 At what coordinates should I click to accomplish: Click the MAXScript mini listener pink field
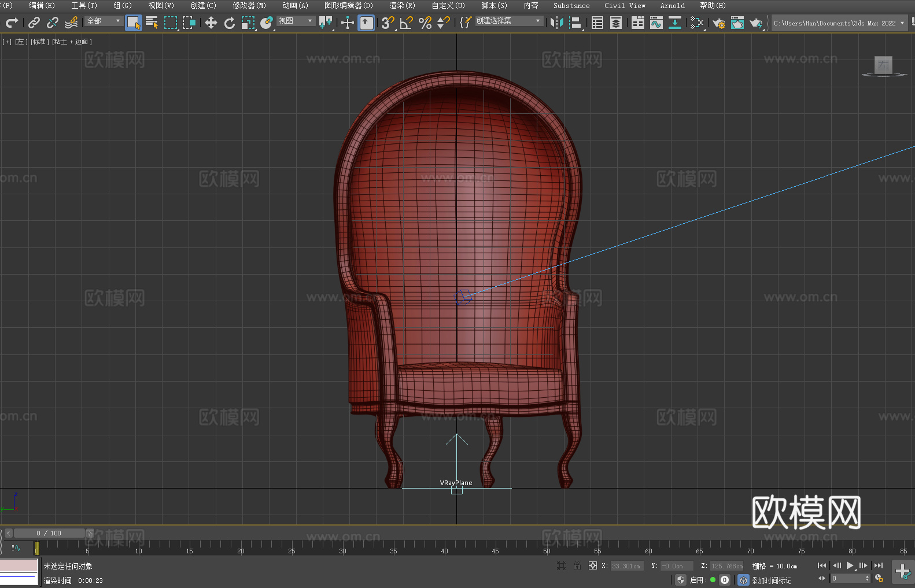click(19, 565)
